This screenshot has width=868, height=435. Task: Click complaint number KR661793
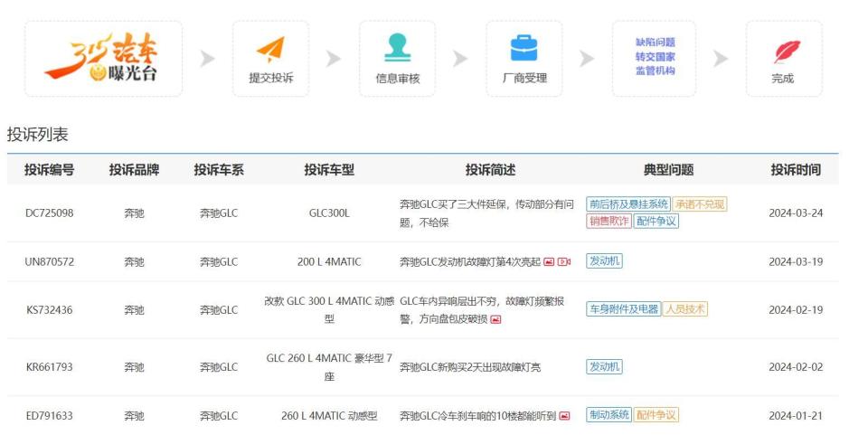[49, 367]
